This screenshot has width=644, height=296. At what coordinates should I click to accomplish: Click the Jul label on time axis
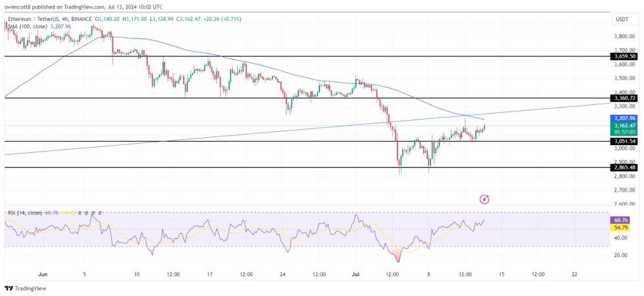(356, 274)
